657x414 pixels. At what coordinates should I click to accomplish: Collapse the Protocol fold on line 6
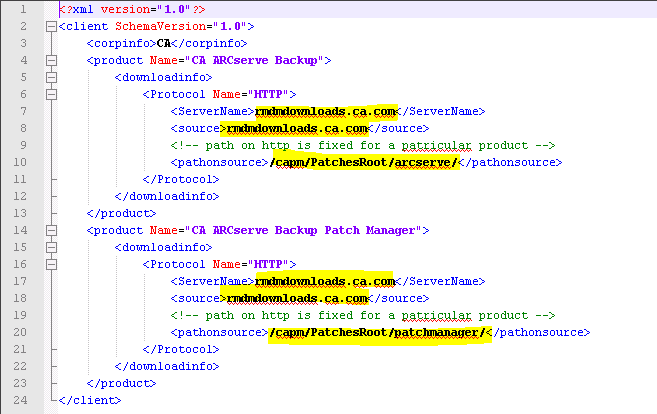[x=51, y=95]
